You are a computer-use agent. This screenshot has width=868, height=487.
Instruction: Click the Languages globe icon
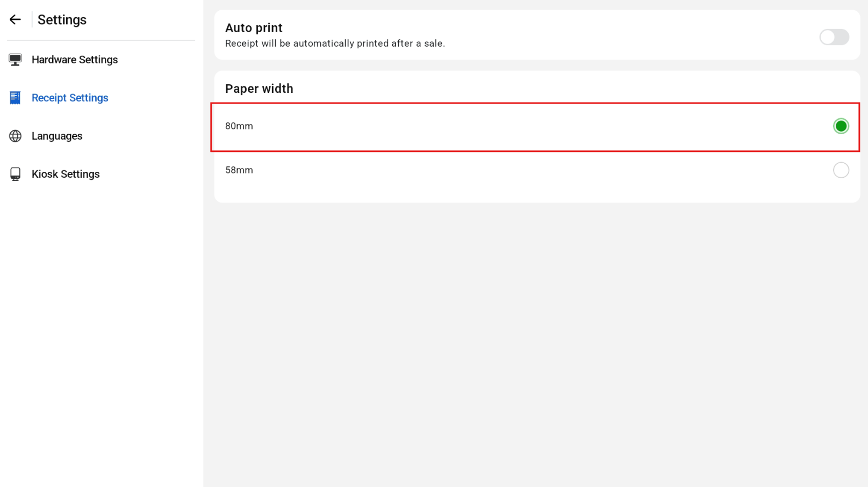15,136
